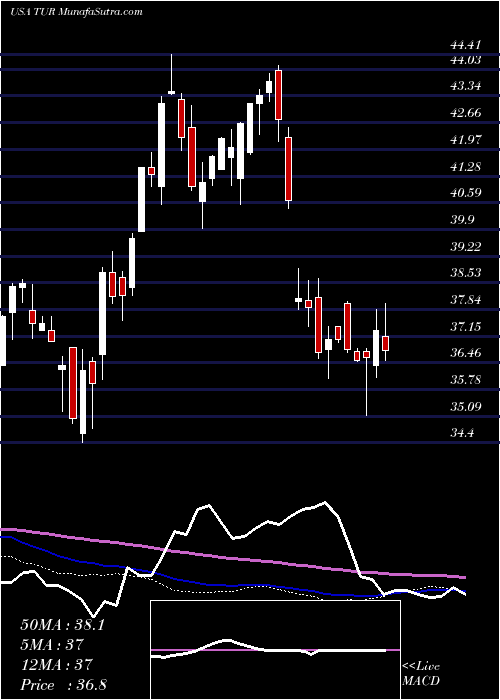
Task: Click the last red candle near 37.15
Action: 386,343
